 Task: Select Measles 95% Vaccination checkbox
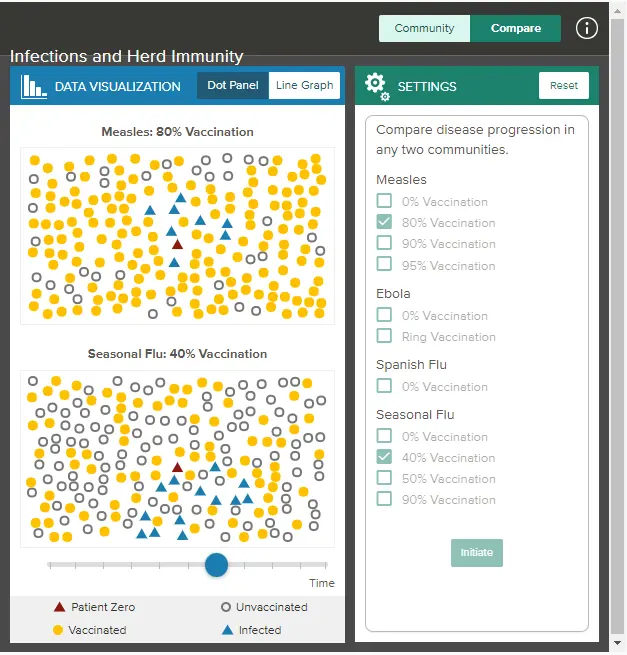coord(384,265)
